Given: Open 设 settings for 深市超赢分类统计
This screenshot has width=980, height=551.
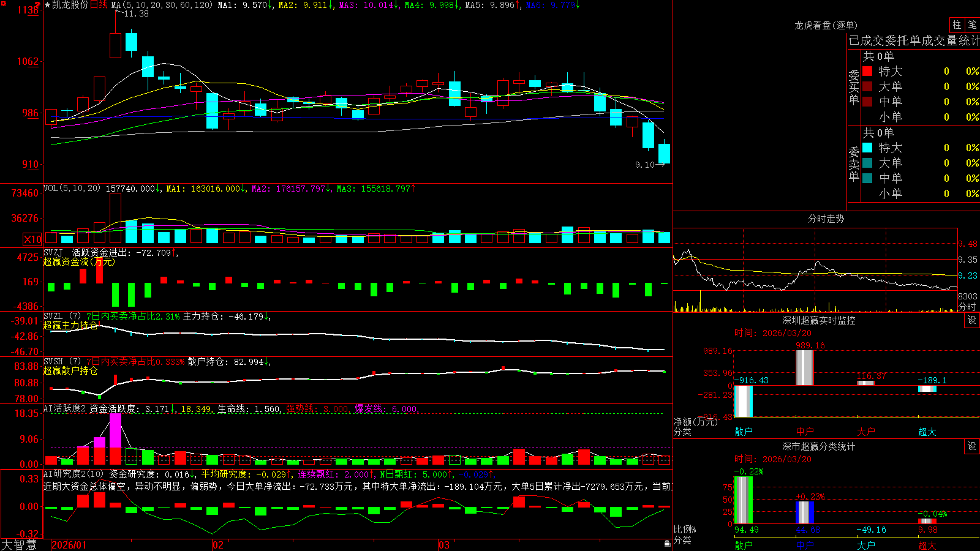Looking at the screenshot, I should 972,446.
